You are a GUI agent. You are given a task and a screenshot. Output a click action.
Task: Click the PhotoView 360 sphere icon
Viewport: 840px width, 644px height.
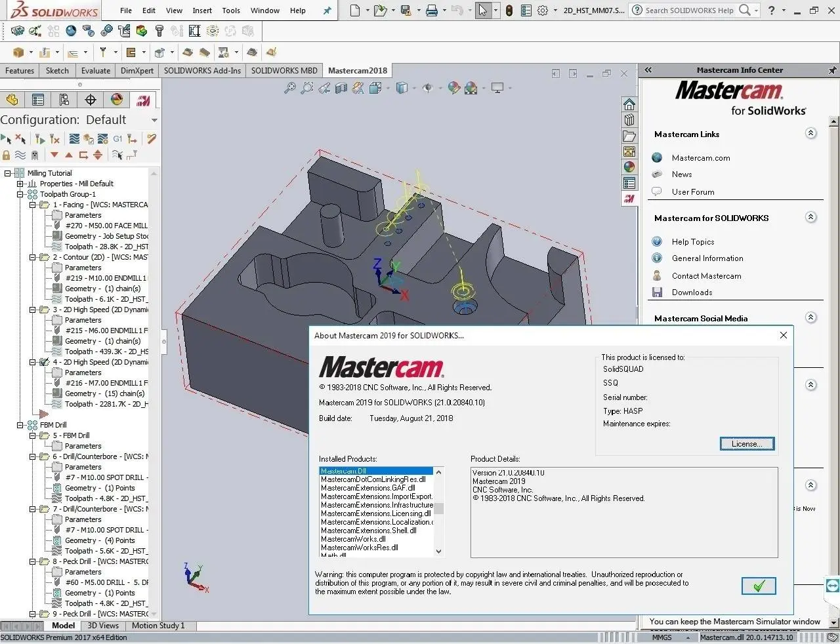[x=71, y=31]
